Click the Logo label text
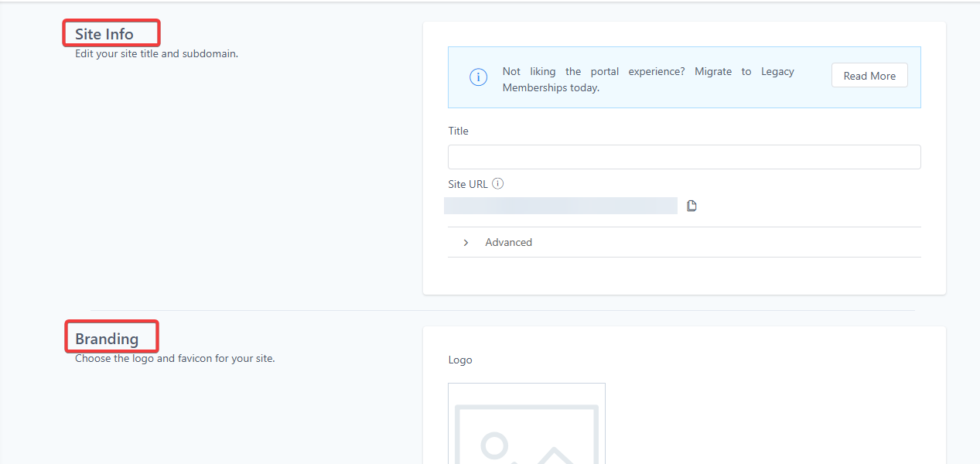The width and height of the screenshot is (980, 464). pyautogui.click(x=460, y=360)
